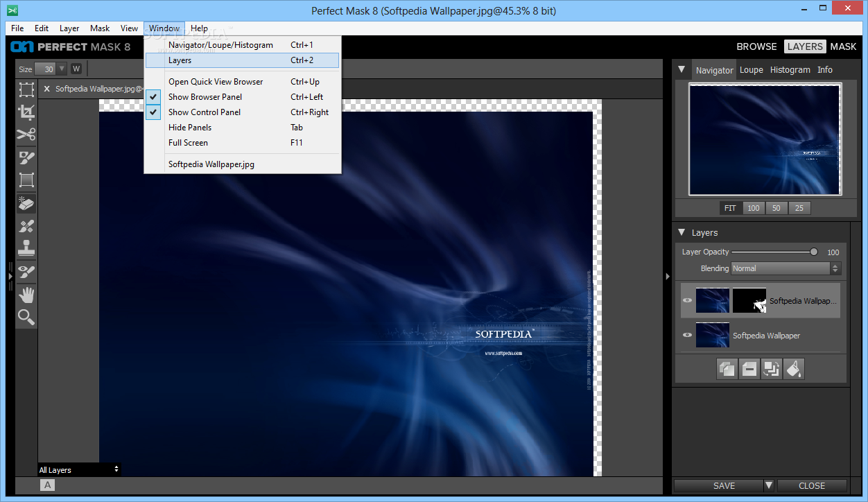
Task: Set navigator zoom to 100
Action: coord(754,208)
